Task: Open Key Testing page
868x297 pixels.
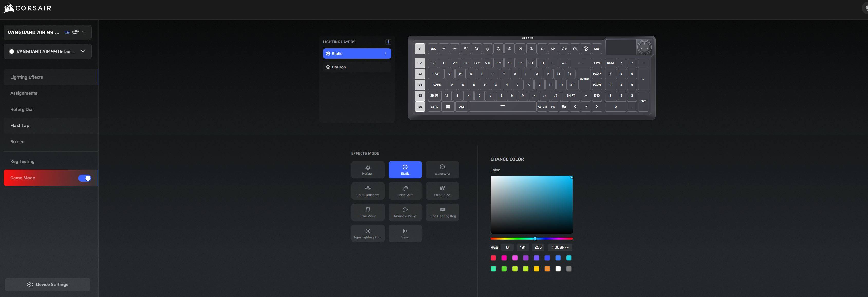Action: point(22,161)
